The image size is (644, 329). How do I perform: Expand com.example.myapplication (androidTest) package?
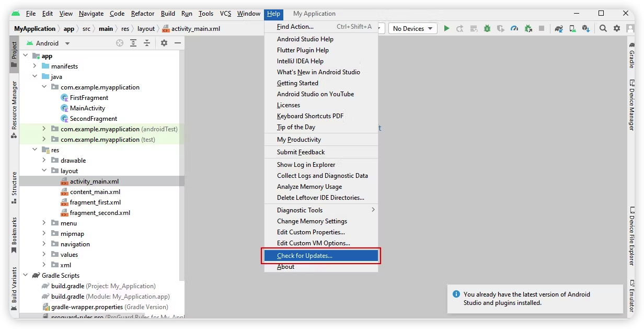click(44, 129)
